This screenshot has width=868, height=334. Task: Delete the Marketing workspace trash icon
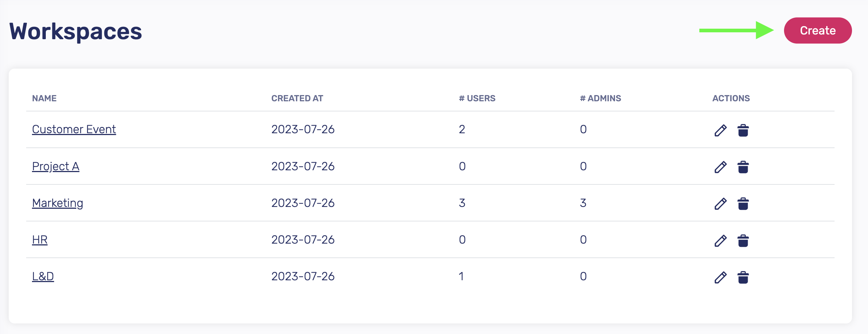(743, 204)
